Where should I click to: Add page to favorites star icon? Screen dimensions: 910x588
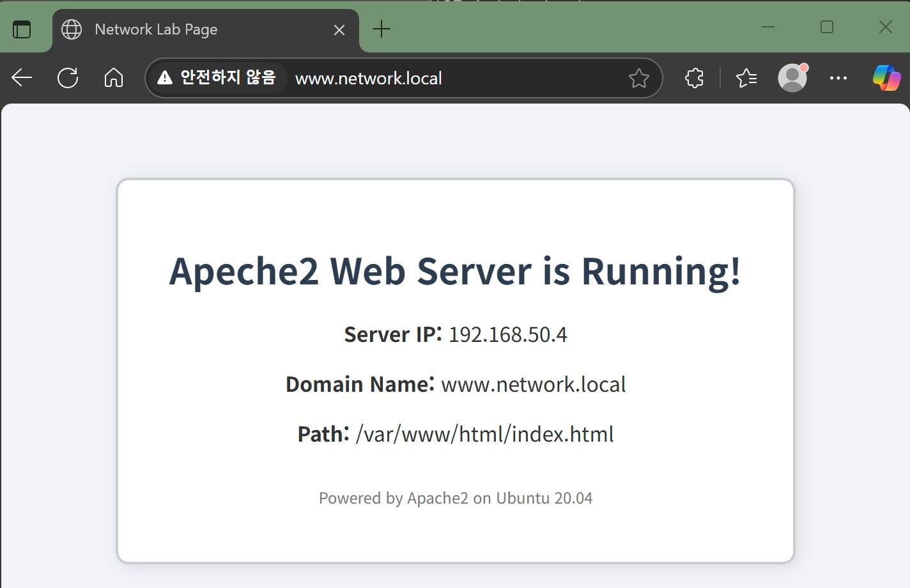tap(638, 78)
